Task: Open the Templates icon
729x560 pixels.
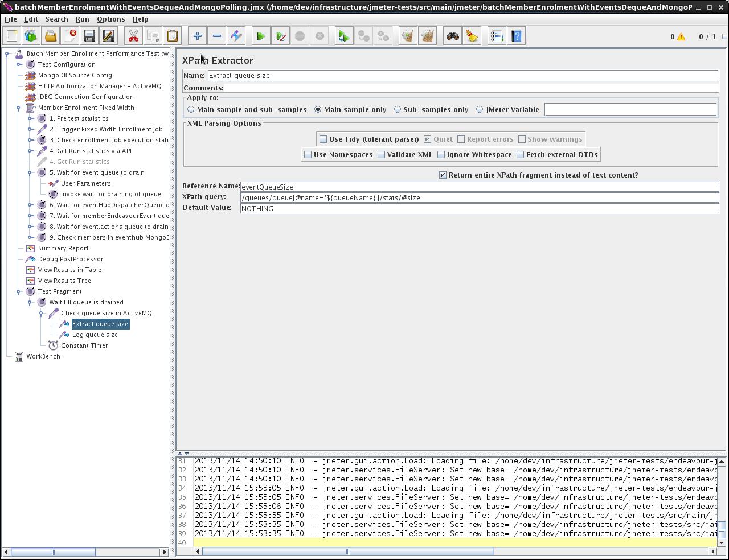Action: pyautogui.click(x=31, y=36)
